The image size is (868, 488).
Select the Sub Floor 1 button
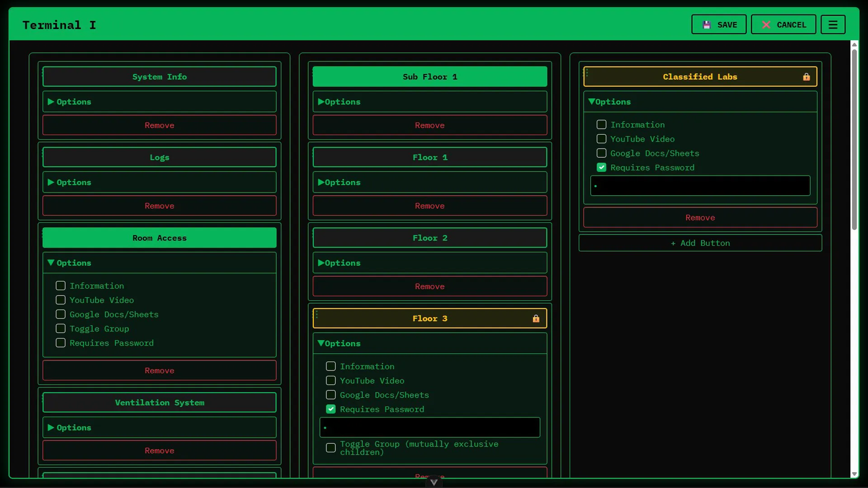coord(429,77)
